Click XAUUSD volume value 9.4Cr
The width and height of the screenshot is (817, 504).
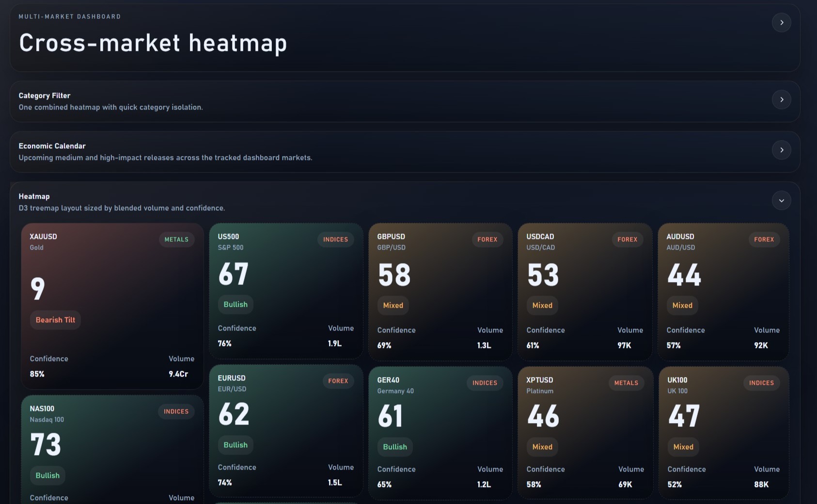coord(178,374)
